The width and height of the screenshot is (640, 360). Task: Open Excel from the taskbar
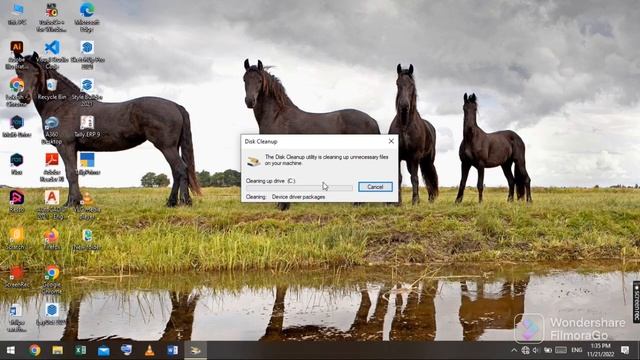pyautogui.click(x=80, y=350)
